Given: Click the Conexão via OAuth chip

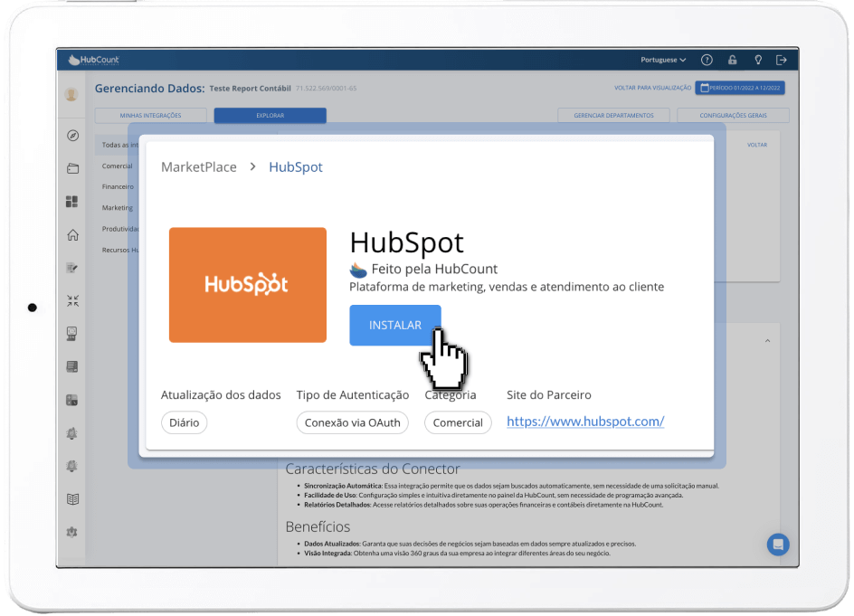Looking at the screenshot, I should pos(353,422).
